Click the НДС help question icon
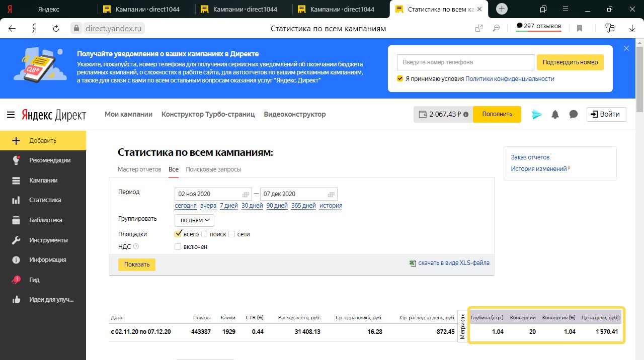Viewport: 644px width, 360px height. pos(136,247)
